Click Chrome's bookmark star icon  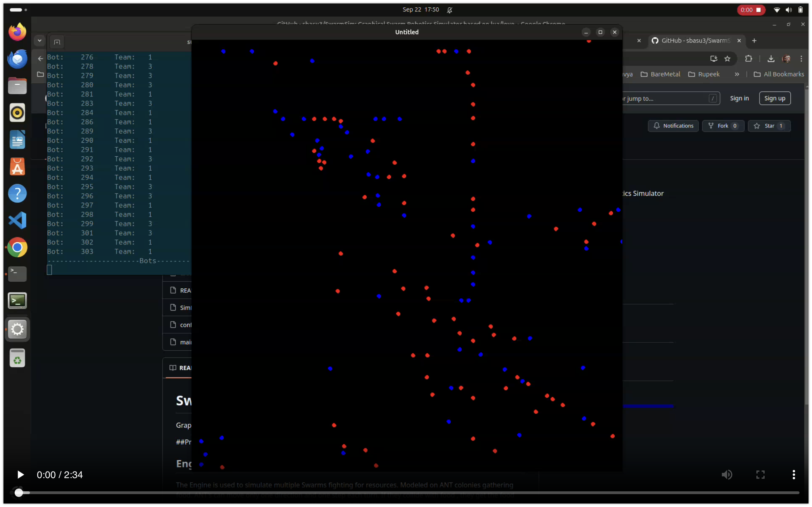coord(727,58)
